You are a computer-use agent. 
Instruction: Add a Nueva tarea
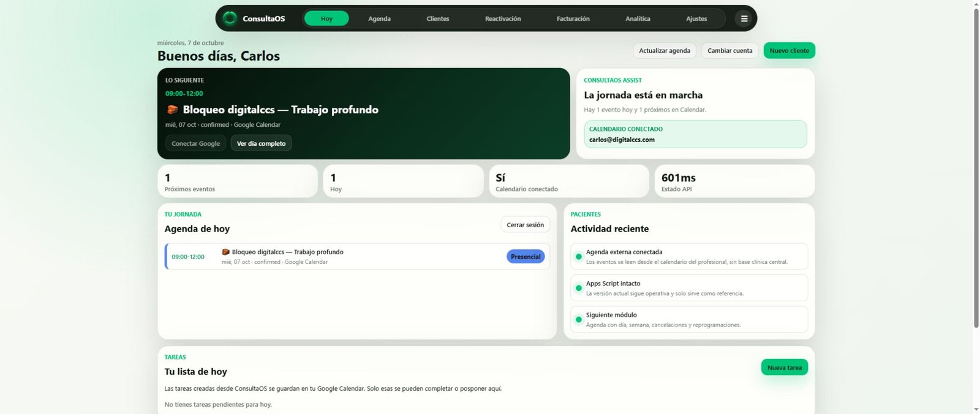click(785, 367)
